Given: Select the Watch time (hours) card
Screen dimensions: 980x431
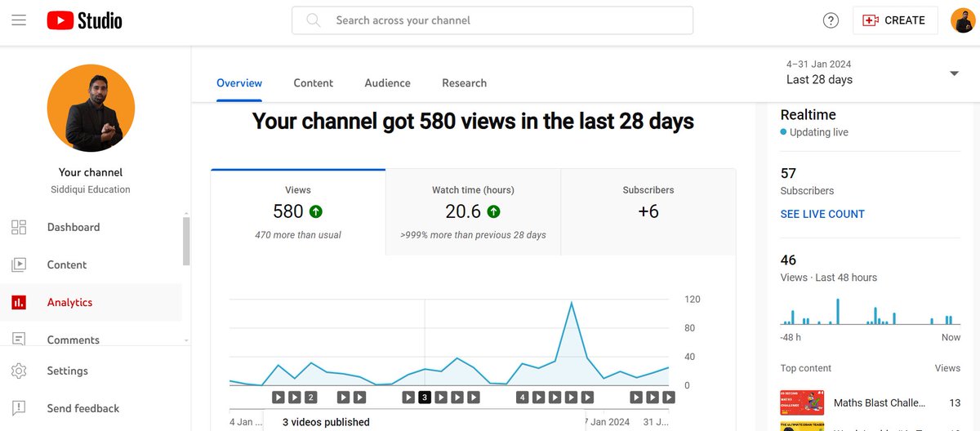Looking at the screenshot, I should (473, 212).
